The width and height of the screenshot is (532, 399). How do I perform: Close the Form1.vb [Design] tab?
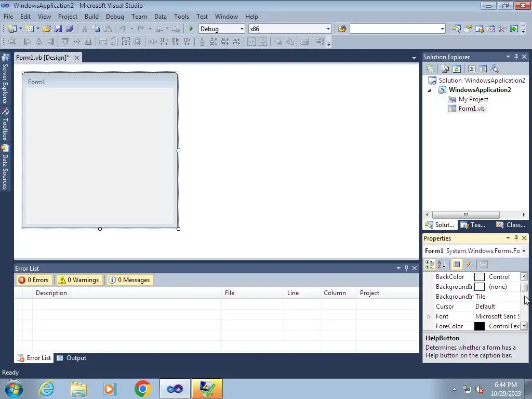coord(77,58)
